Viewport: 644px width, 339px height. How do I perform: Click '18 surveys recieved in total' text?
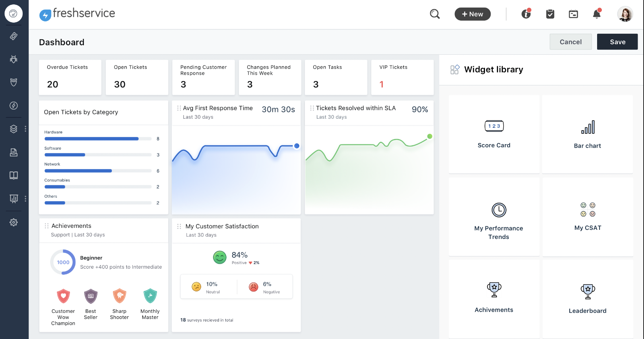[207, 320]
